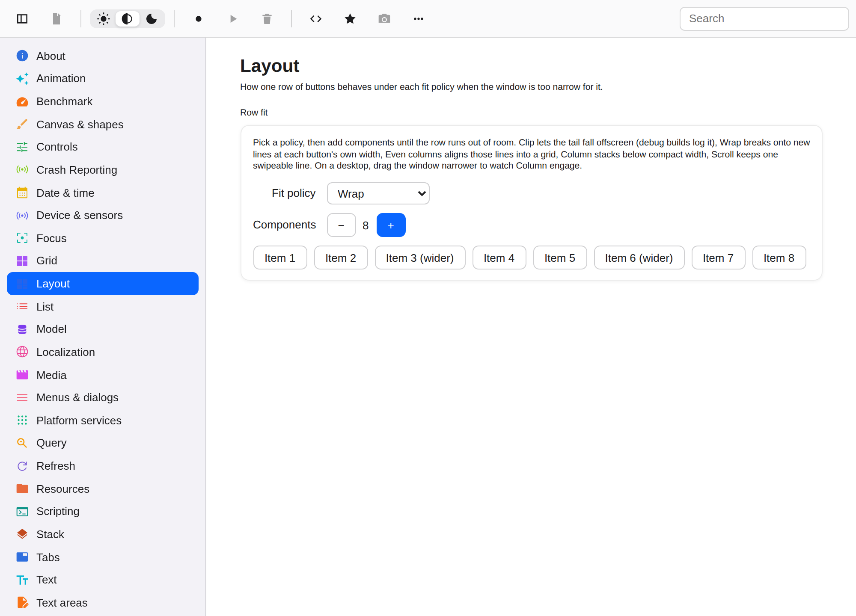Click the Model database icon
Viewport: 856px width, 616px height.
pos(22,329)
